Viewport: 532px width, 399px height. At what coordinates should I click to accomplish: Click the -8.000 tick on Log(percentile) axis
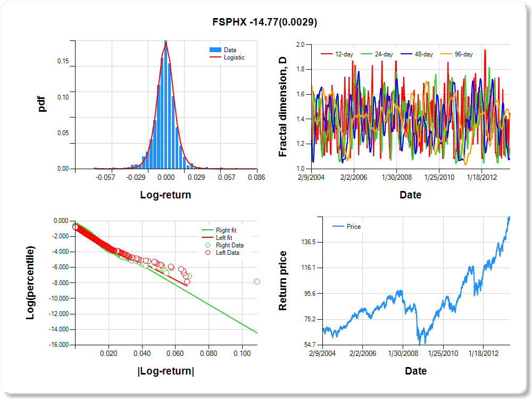click(x=61, y=282)
